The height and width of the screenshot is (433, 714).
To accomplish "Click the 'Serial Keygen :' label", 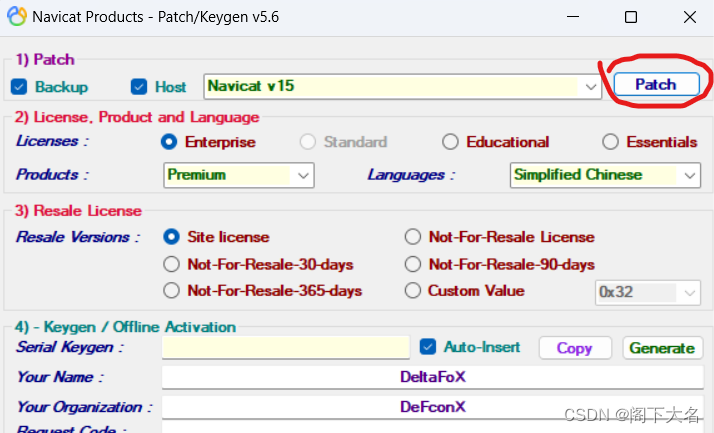I will [x=70, y=347].
